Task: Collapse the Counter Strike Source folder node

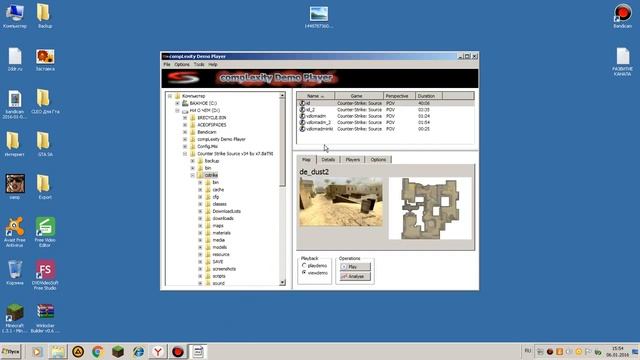Action: point(185,154)
